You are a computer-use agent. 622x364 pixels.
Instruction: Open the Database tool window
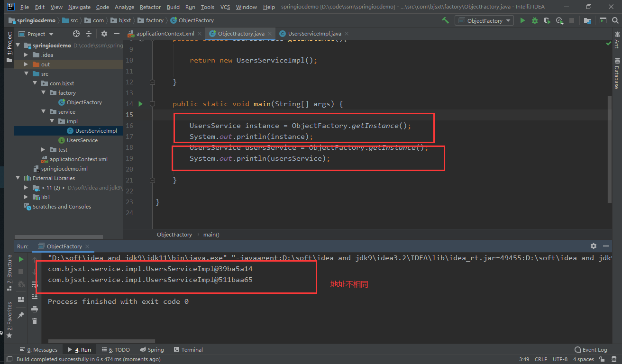[617, 73]
